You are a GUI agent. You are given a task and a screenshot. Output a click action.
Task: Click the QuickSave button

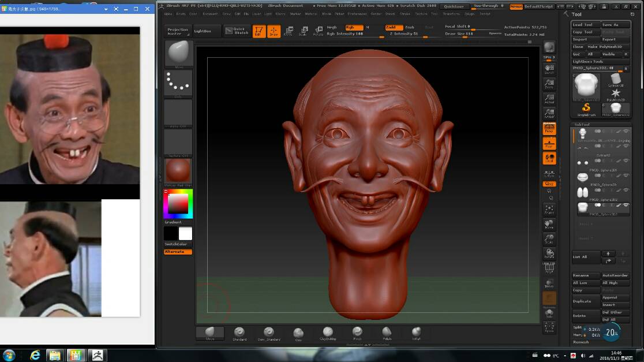(x=454, y=6)
